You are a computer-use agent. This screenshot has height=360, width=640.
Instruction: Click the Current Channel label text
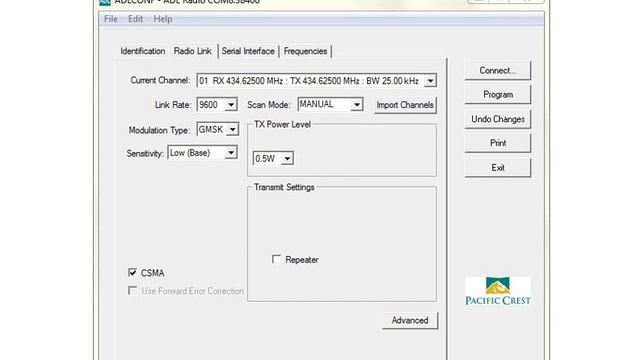click(x=160, y=80)
